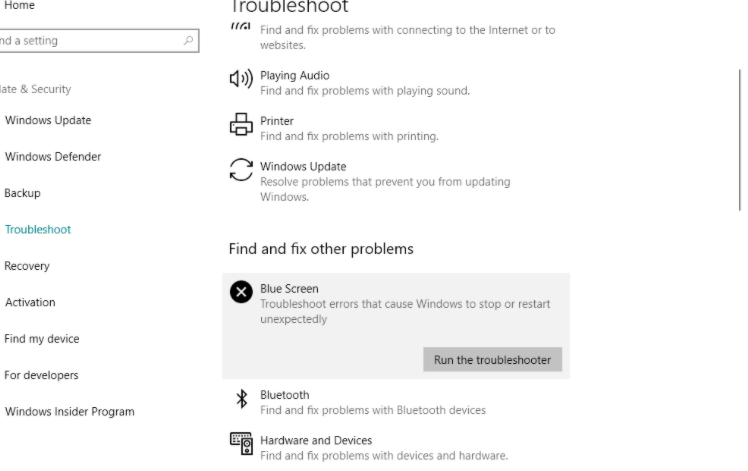This screenshot has width=748, height=471.
Task: Click the Playing Audio speaker icon
Action: coord(241,79)
